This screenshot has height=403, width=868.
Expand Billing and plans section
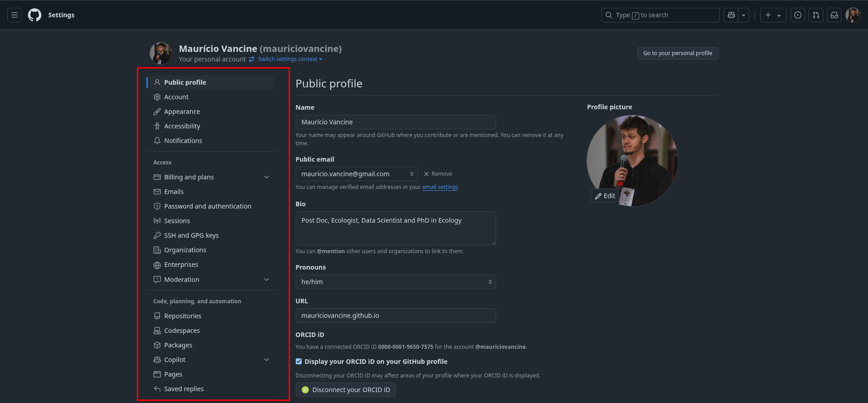(x=267, y=177)
